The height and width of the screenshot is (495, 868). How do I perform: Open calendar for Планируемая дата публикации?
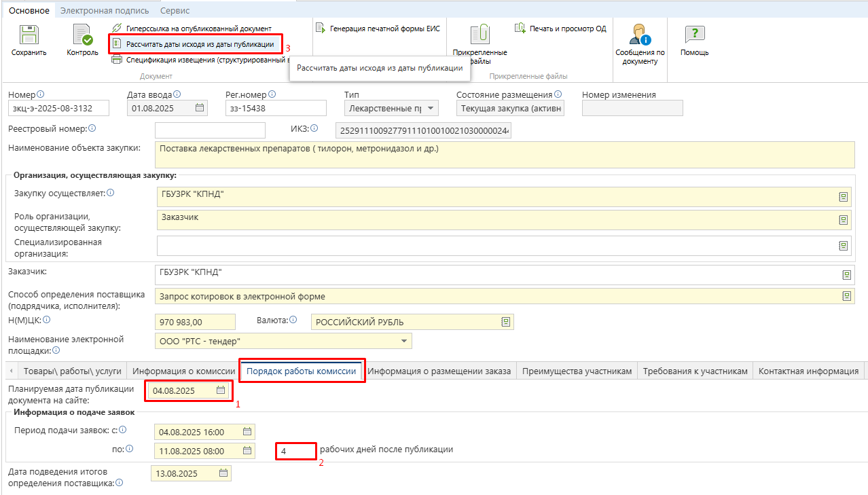(x=220, y=390)
